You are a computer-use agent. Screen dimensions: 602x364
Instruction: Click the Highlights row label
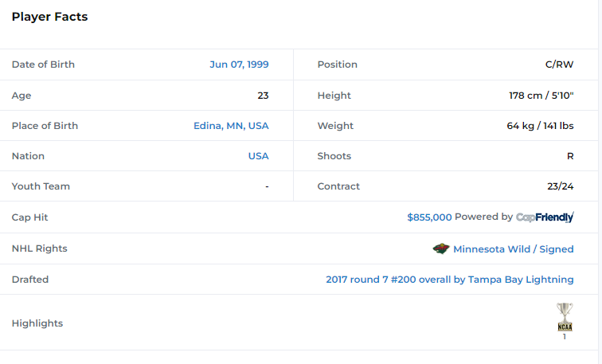[x=37, y=323]
